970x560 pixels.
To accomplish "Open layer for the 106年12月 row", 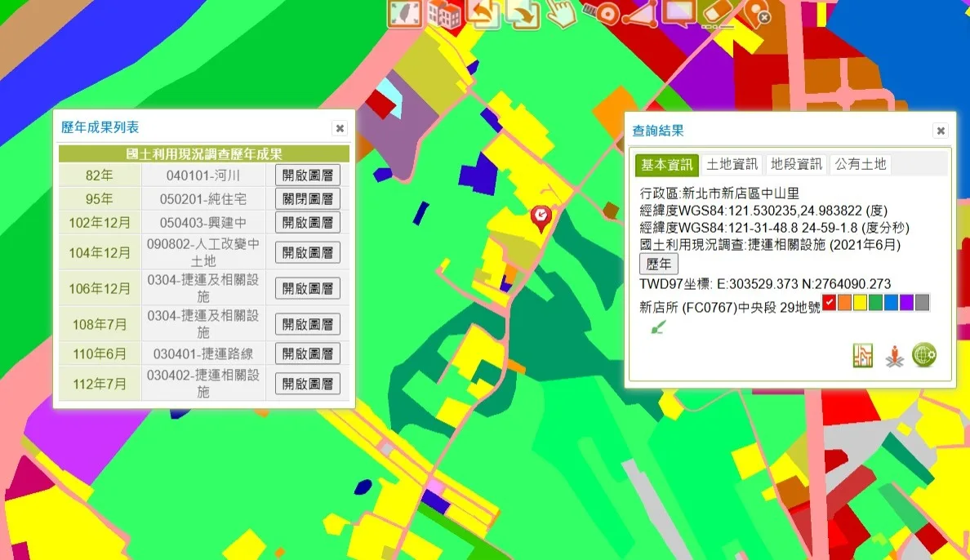I will point(308,288).
